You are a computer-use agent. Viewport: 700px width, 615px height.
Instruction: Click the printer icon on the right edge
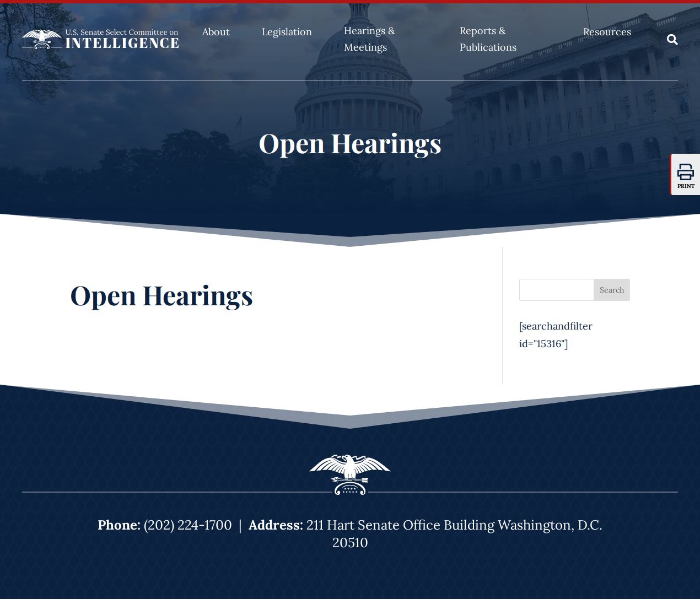tap(686, 172)
